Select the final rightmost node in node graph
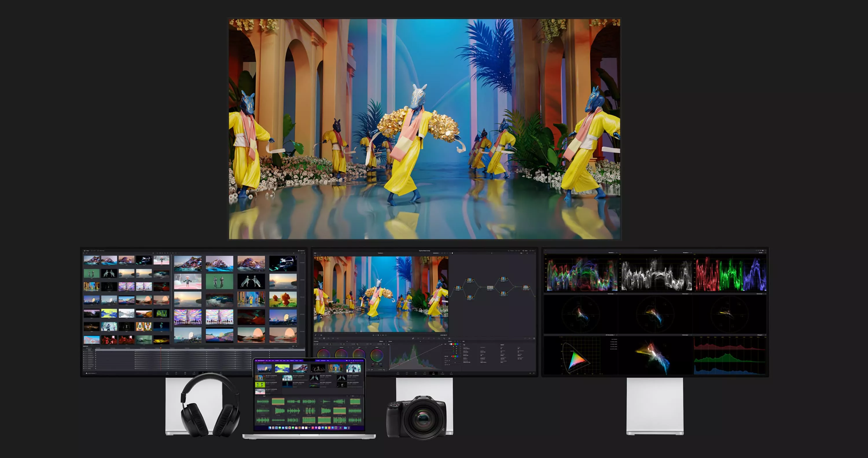Viewport: 868px width, 458px height. tap(525, 288)
